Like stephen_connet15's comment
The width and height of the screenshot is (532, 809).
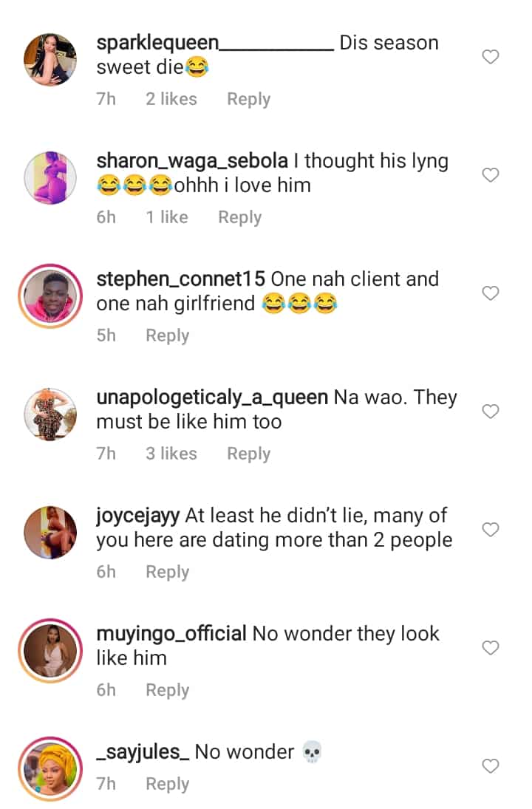(x=491, y=293)
